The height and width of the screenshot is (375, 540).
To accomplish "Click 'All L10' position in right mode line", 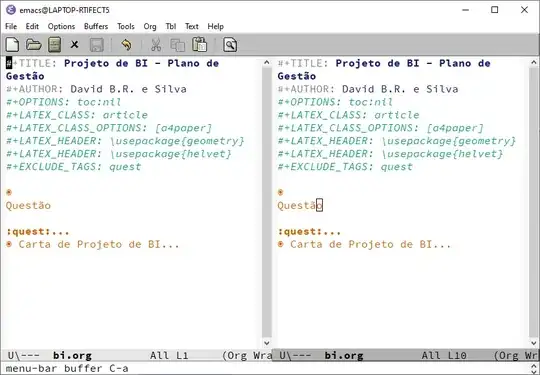I will coord(444,356).
